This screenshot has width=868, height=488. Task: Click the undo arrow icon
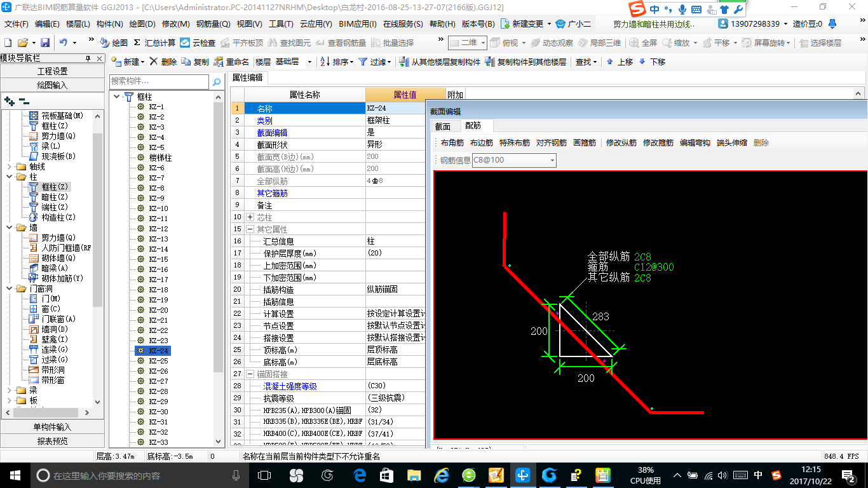pos(64,43)
